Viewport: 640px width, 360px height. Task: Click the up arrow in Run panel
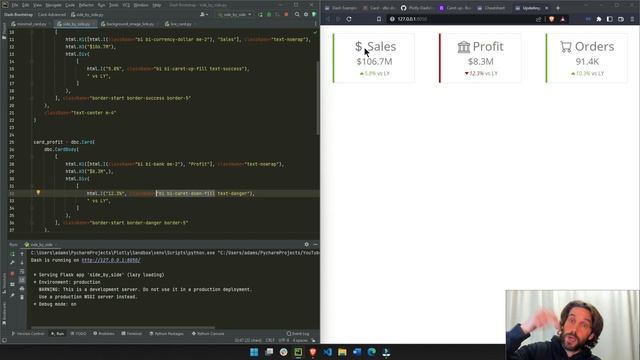point(22,254)
